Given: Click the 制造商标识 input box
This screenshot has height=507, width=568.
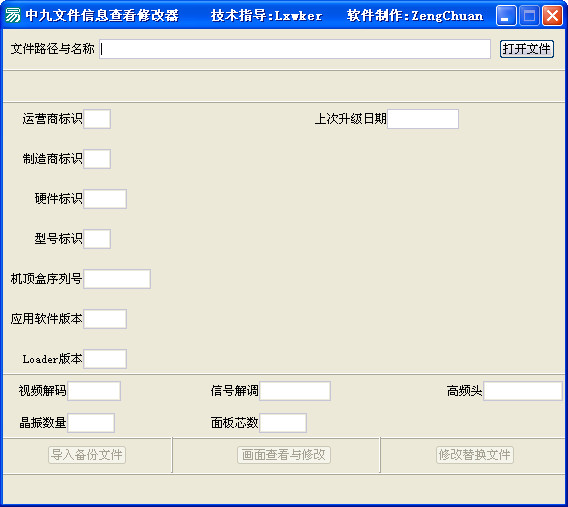Looking at the screenshot, I should (97, 159).
